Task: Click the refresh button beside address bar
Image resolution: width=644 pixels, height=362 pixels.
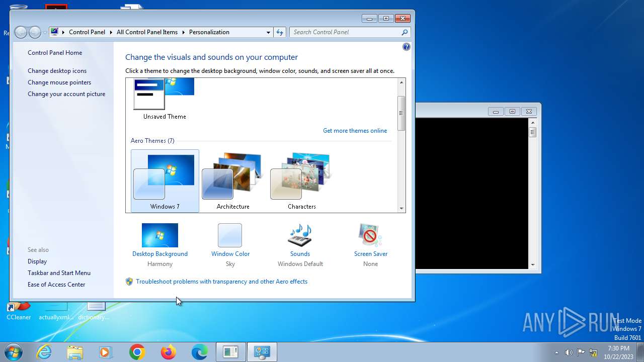Action: tap(280, 32)
